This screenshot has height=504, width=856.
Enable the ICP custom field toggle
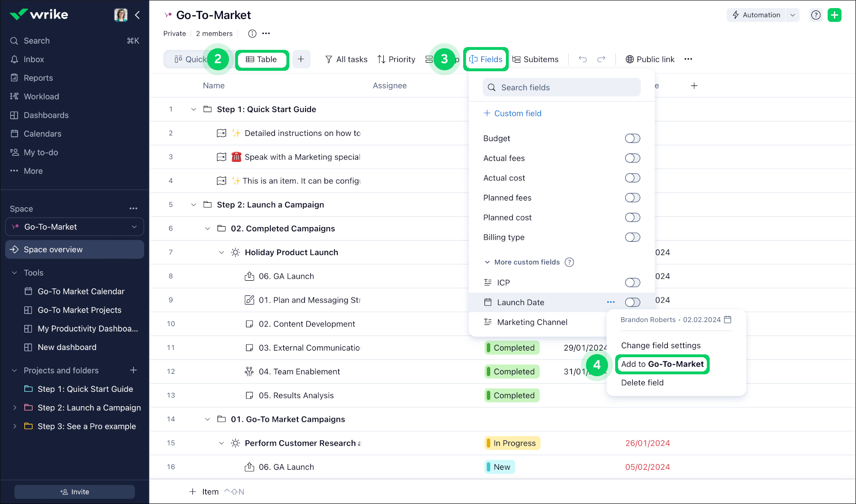pos(632,283)
